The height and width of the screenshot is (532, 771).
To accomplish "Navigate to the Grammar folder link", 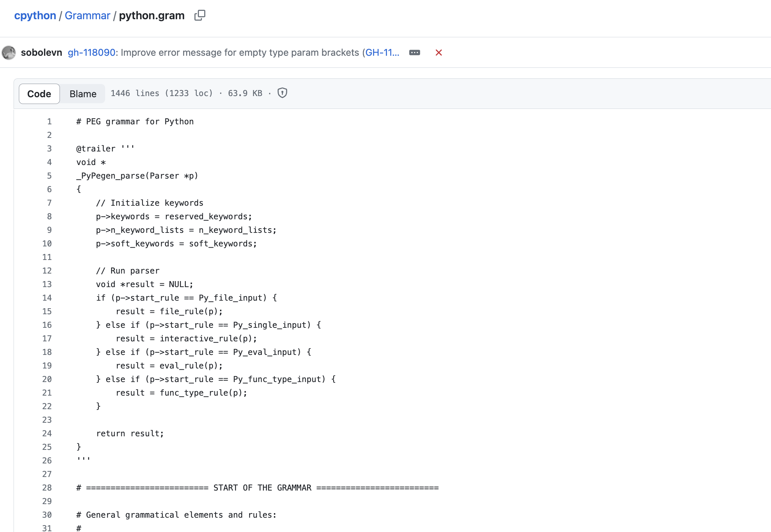I will pos(87,15).
